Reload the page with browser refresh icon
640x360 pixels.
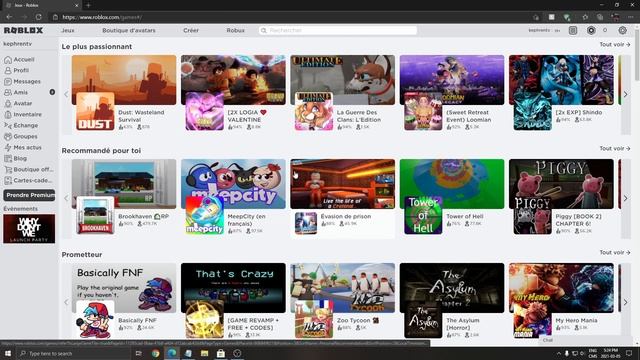click(38, 17)
